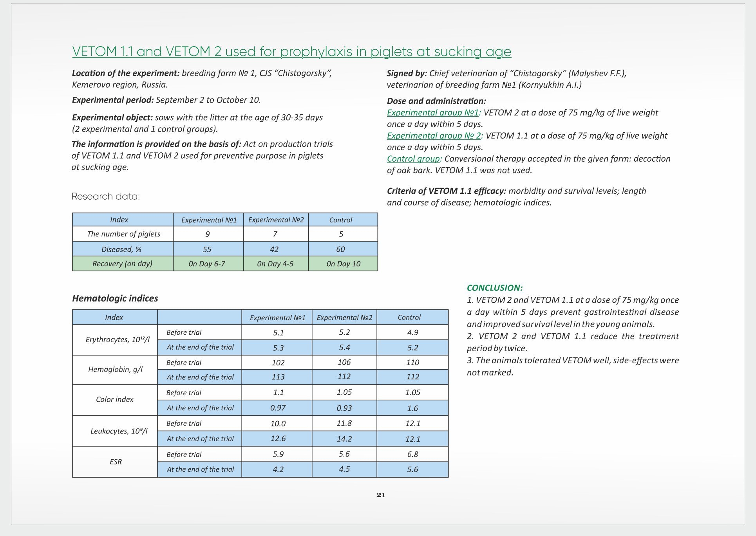Click the 'Research data:' heading

[106, 196]
